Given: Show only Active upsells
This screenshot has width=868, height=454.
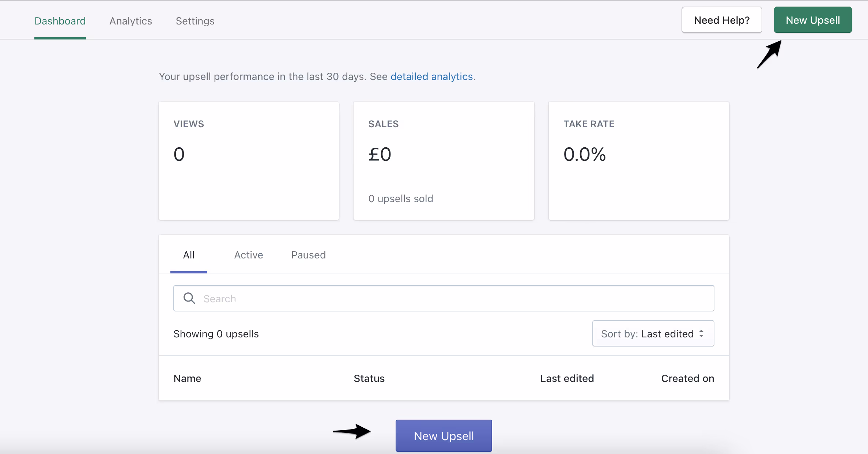Looking at the screenshot, I should pyautogui.click(x=249, y=255).
